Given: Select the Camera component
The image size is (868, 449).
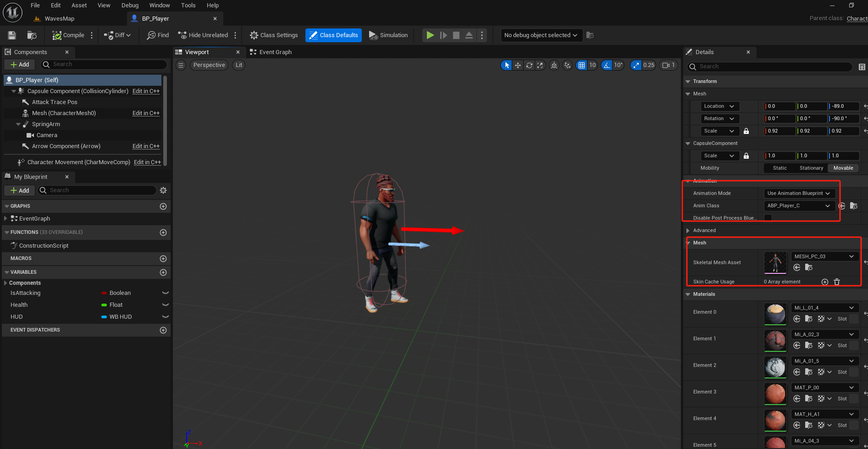Looking at the screenshot, I should click(47, 135).
